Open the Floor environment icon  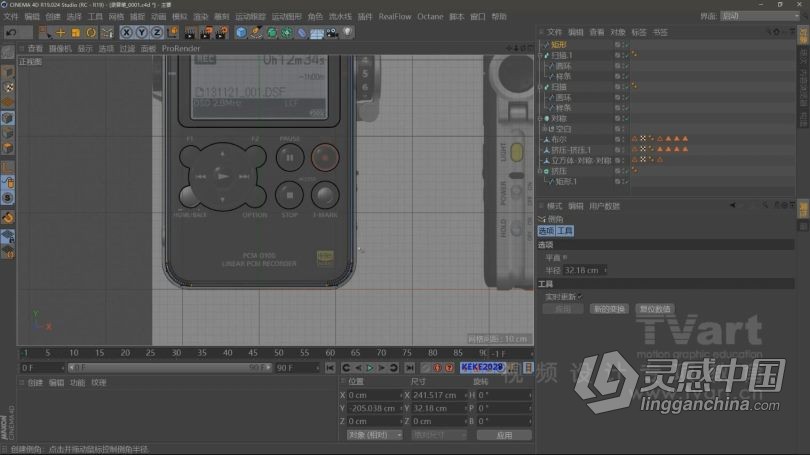(x=317, y=33)
